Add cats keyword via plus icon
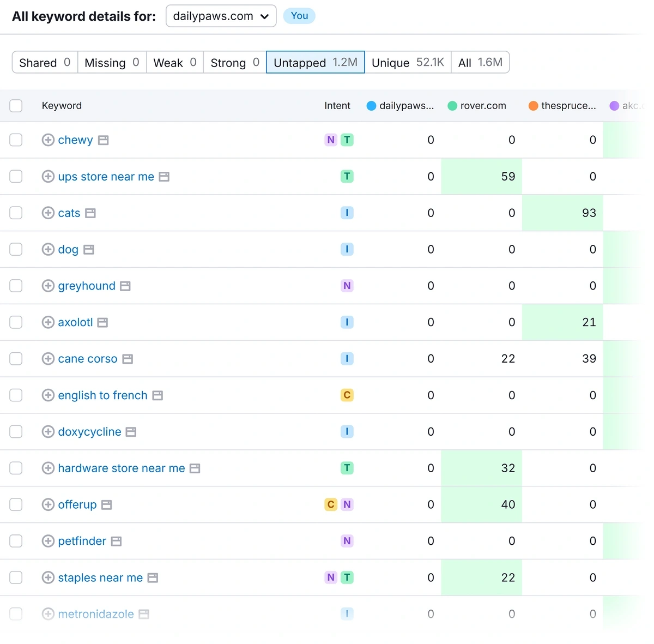The width and height of the screenshot is (654, 644). tap(48, 213)
